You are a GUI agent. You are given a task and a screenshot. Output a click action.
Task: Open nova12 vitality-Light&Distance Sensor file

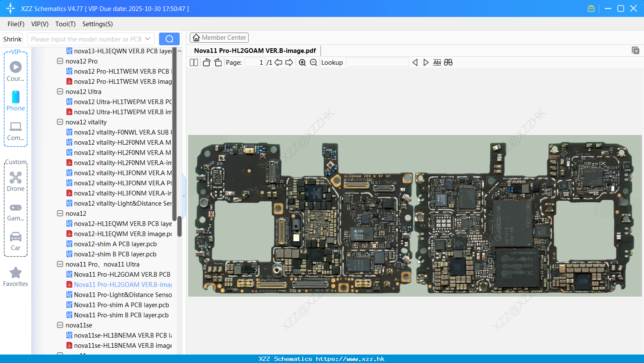[x=119, y=203]
